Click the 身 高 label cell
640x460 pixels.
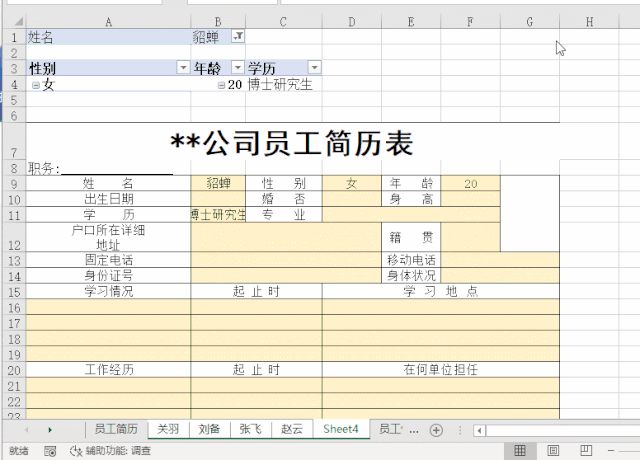point(411,199)
